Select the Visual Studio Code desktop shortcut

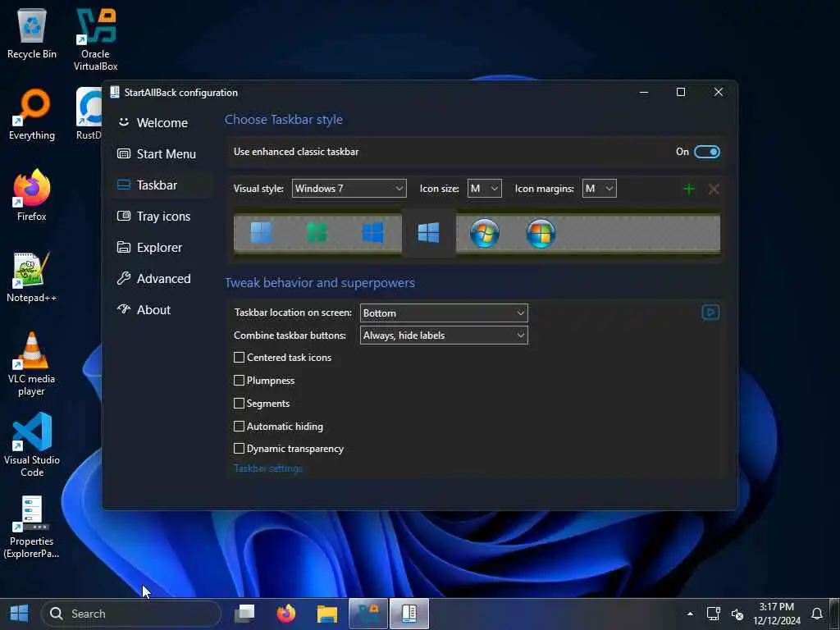coord(32,445)
